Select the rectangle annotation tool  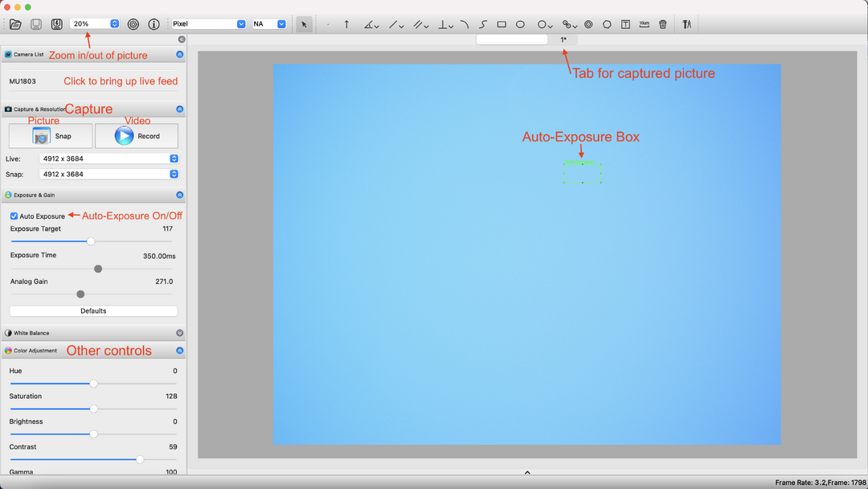501,24
